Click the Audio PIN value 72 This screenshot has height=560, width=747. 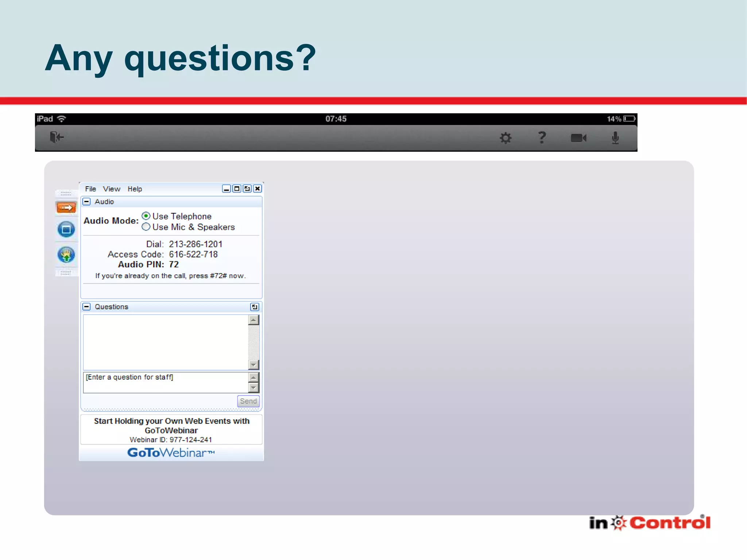click(174, 264)
